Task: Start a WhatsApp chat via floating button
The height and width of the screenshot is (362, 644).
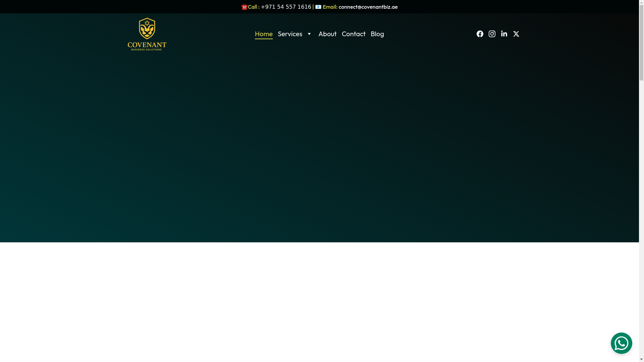Action: click(621, 343)
